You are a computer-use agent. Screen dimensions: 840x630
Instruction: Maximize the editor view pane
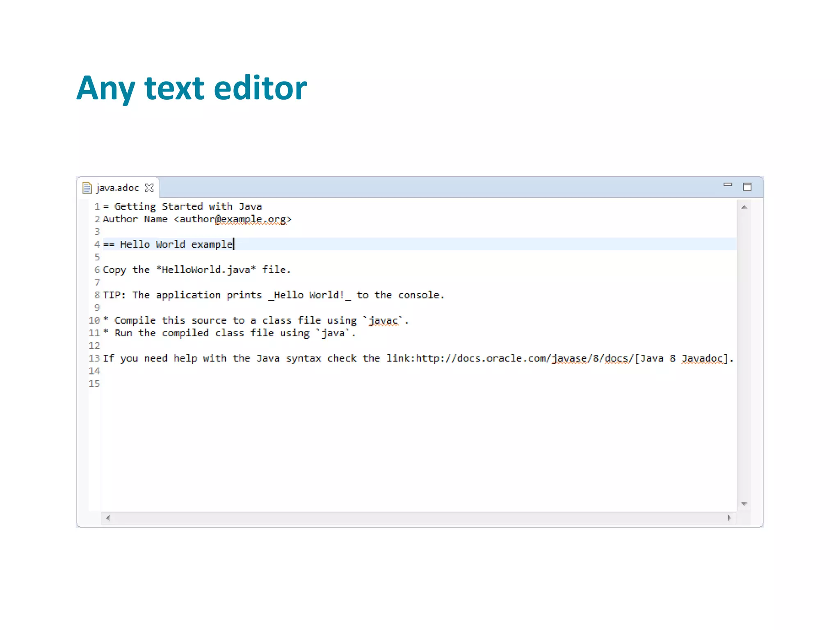pos(747,187)
